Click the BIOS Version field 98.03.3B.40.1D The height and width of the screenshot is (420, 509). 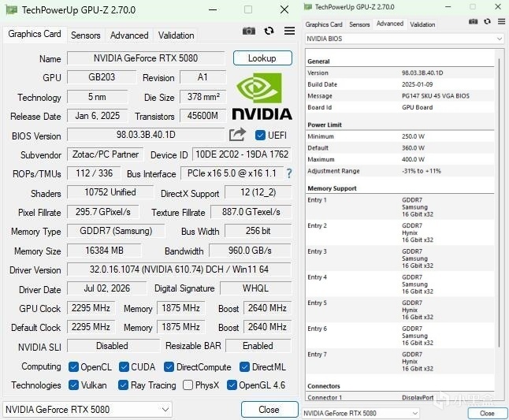pos(146,135)
